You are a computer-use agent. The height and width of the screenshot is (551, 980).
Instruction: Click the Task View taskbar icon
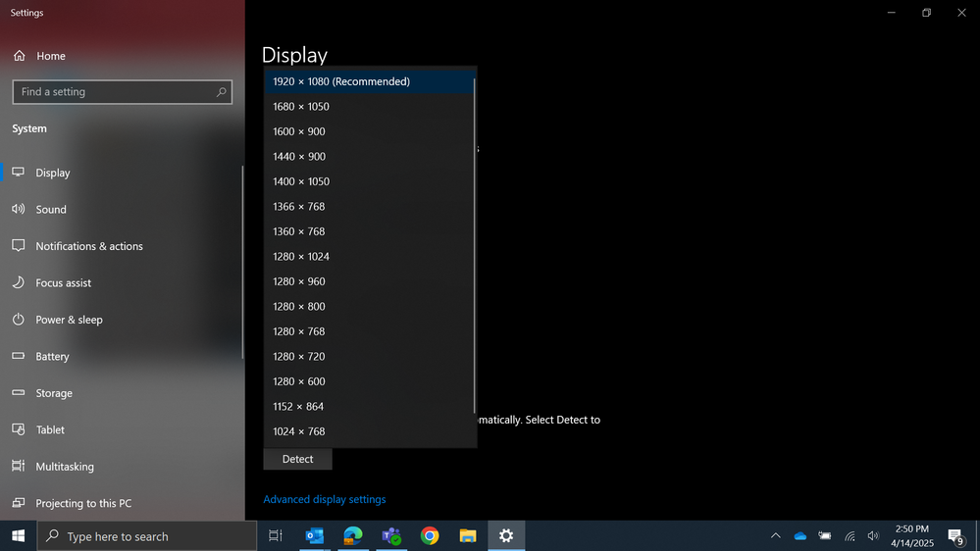coord(276,536)
